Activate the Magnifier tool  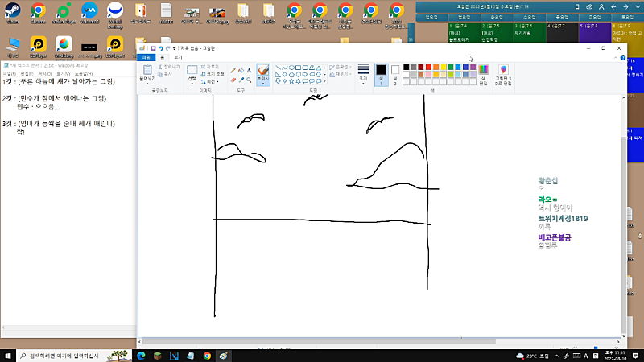(249, 80)
